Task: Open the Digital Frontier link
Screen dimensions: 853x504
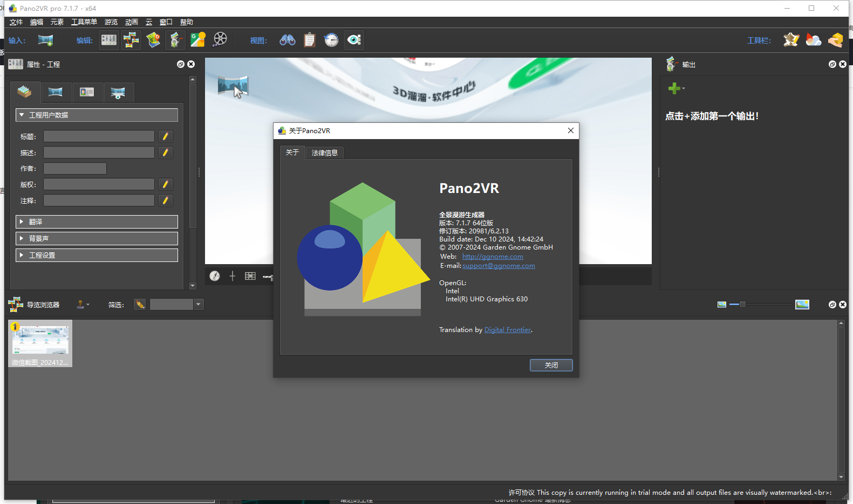Action: [508, 330]
